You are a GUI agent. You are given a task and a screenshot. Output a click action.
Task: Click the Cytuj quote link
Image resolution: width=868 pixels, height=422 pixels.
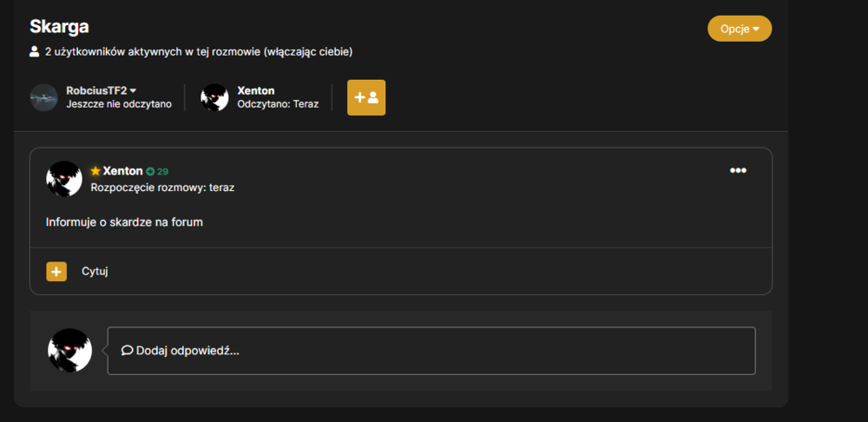[x=95, y=272]
